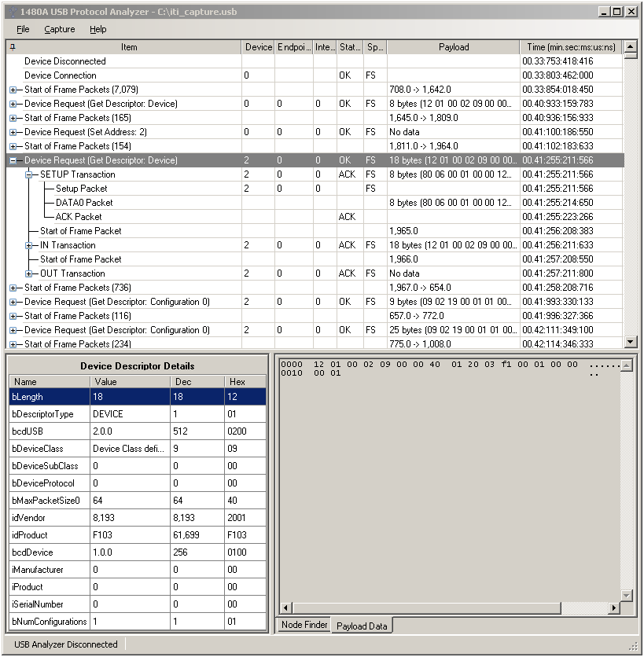Click the Time (min.sec:ms:us:ns) column header
The width and height of the screenshot is (644, 657).
pos(569,47)
